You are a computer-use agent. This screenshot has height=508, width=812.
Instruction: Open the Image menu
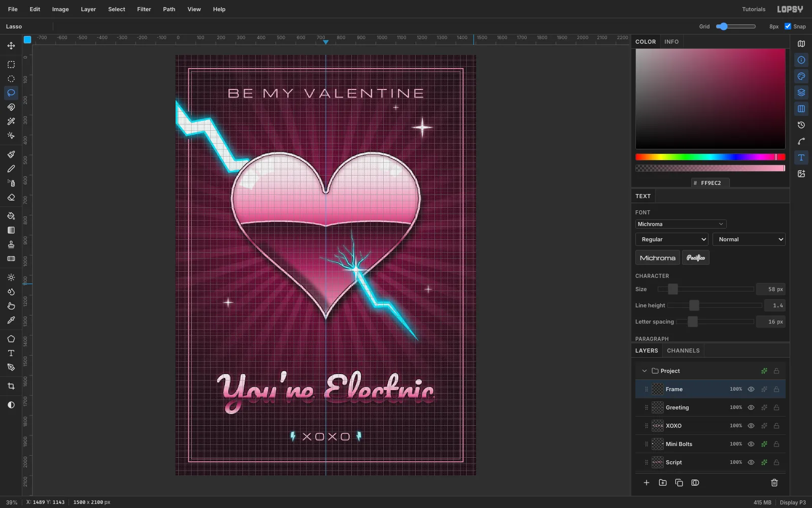(60, 9)
